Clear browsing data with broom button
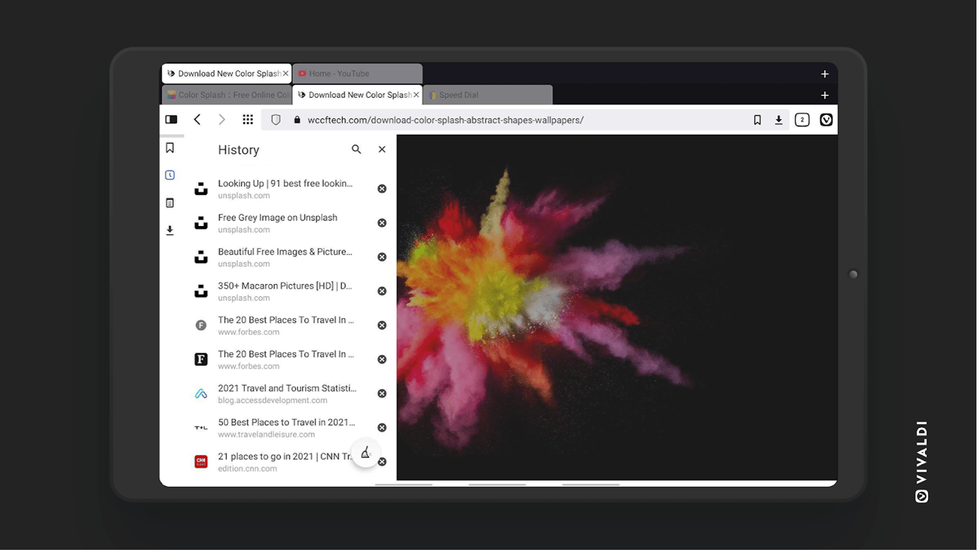Viewport: 980px width, 552px height. point(365,453)
